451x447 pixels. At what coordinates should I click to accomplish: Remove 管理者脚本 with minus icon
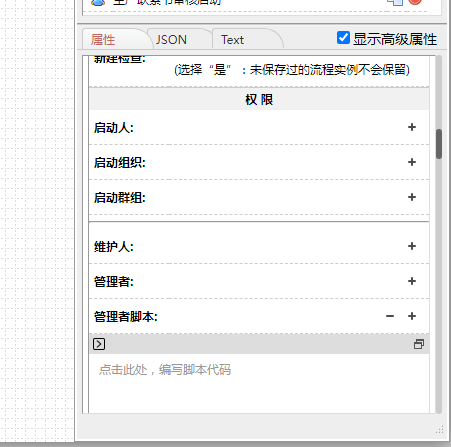click(x=390, y=316)
